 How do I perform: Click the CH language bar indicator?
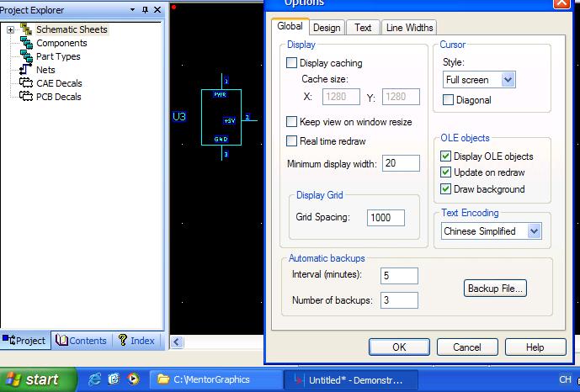[x=565, y=379]
